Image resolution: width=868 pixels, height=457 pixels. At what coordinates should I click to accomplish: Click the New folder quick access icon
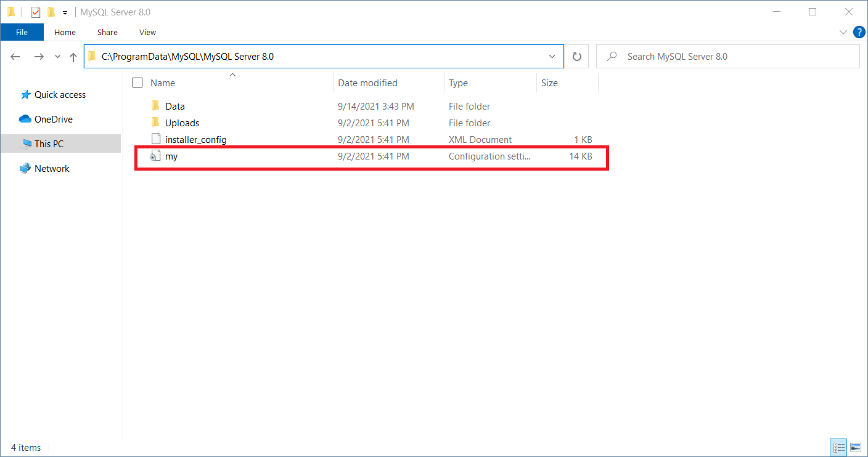click(51, 12)
